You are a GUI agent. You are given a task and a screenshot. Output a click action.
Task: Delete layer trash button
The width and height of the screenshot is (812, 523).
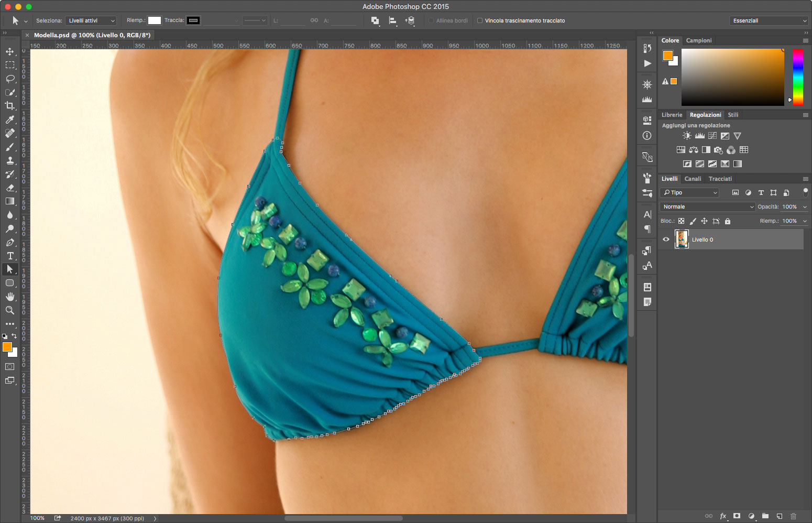tap(793, 516)
